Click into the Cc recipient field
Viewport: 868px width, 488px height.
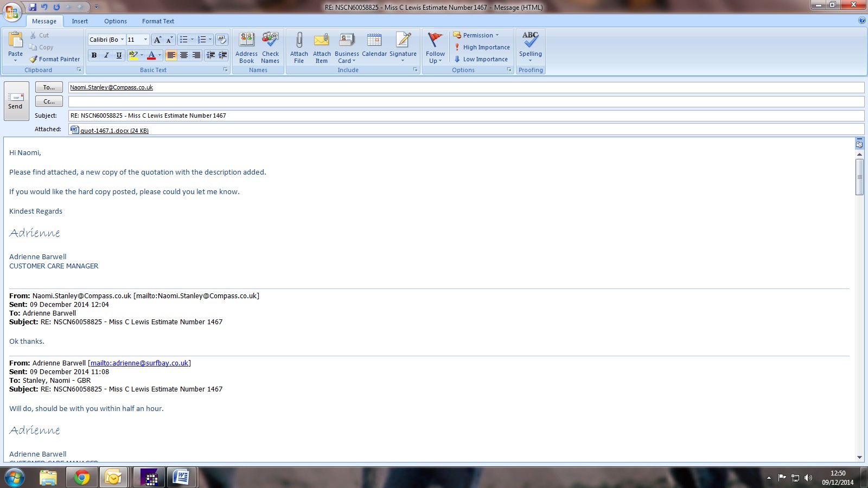[465, 101]
